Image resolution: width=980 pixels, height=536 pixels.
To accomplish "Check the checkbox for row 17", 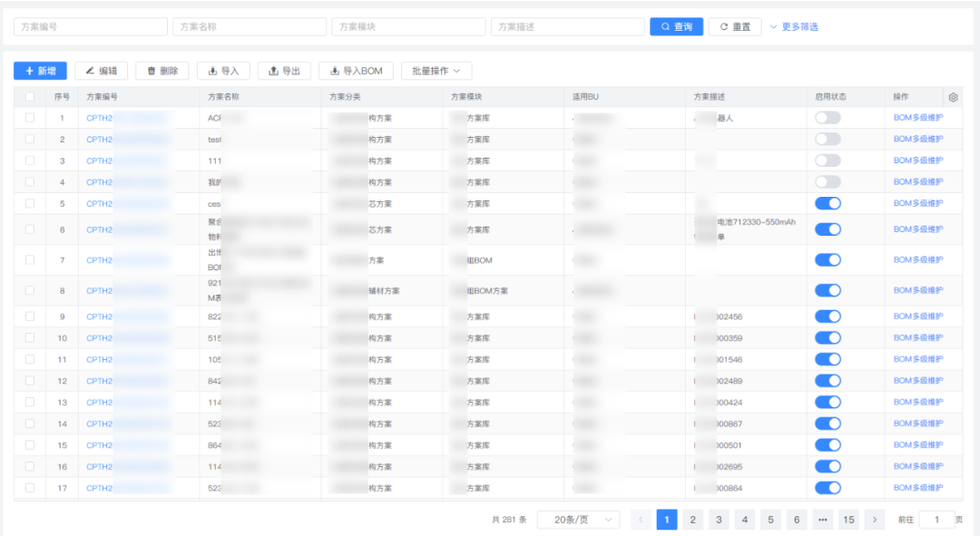I will (x=30, y=488).
